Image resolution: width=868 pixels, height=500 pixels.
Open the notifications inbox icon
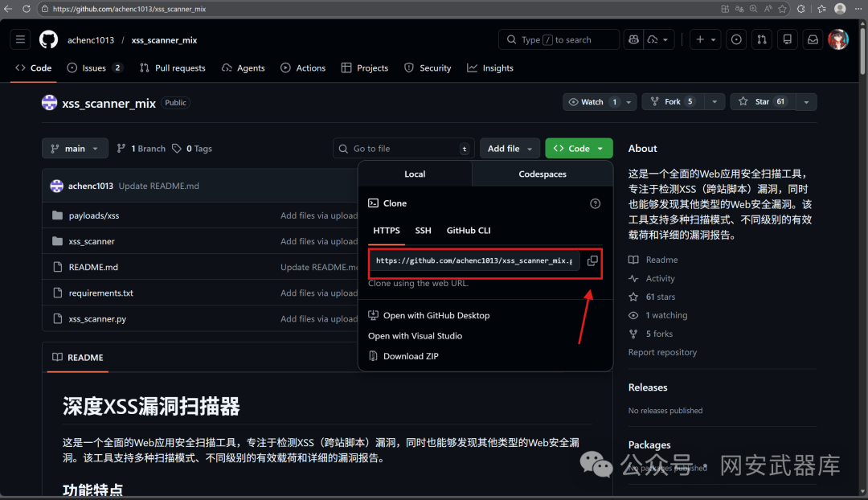point(813,39)
